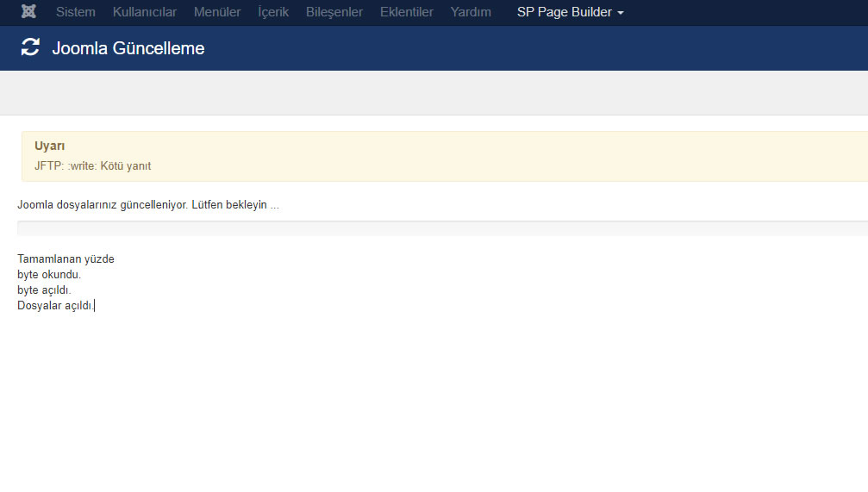Image resolution: width=868 pixels, height=492 pixels.
Task: Open the Eklentiler menu
Action: [x=406, y=12]
